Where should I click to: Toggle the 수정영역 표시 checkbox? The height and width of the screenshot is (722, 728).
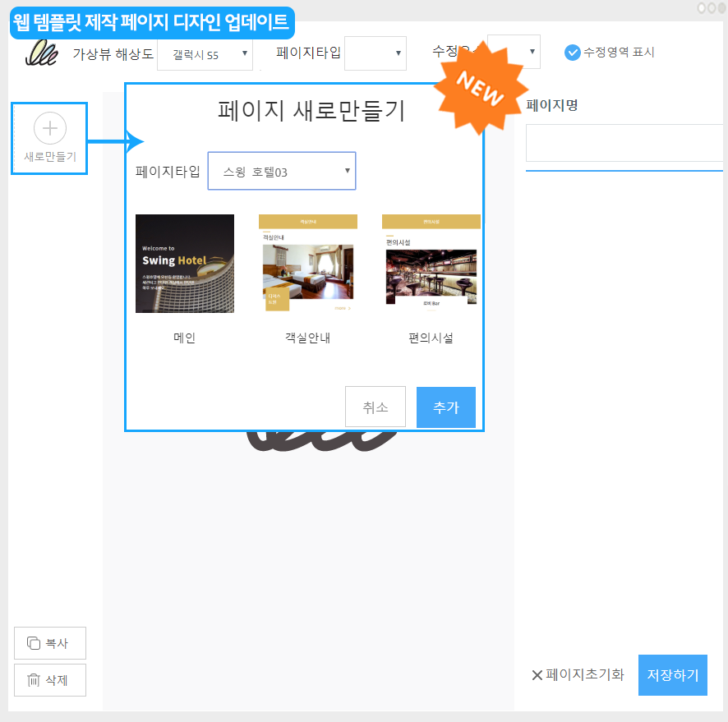(573, 53)
